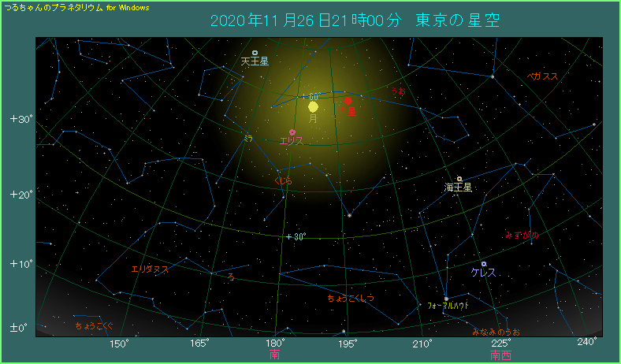
Task: Select the エリダヌス constellation label
Action: pos(150,269)
